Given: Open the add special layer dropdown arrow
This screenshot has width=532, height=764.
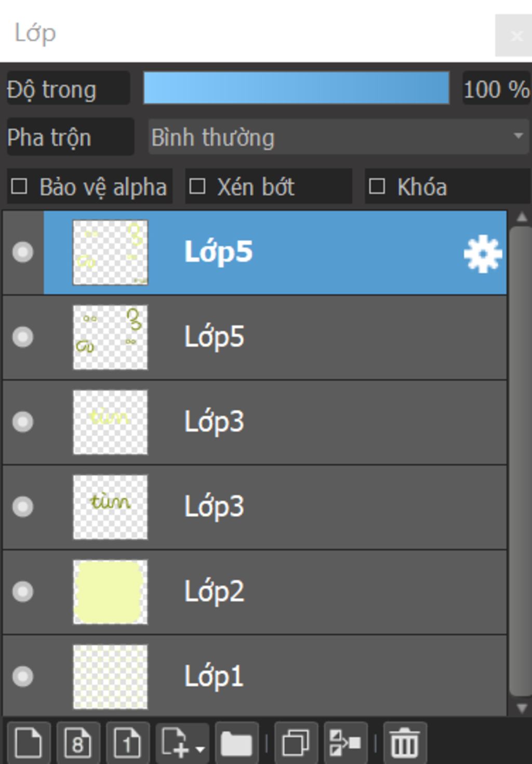Looking at the screenshot, I should click(x=200, y=749).
